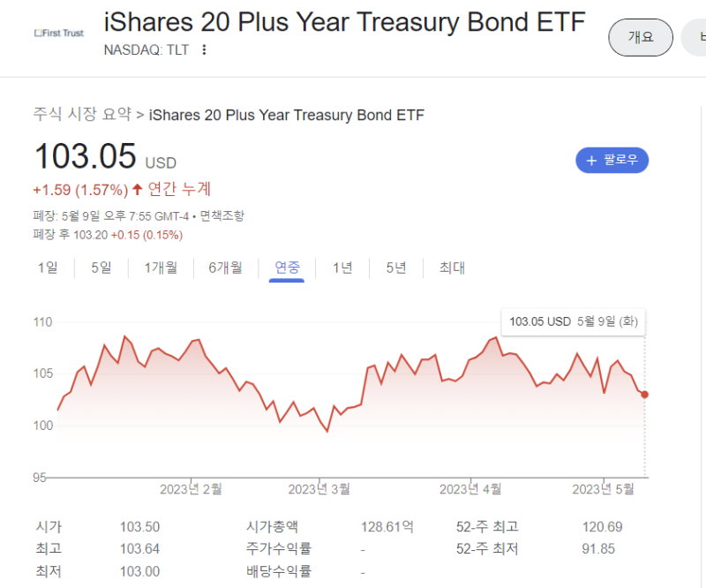View the 5년 chart range
The image size is (706, 588).
[x=395, y=268]
